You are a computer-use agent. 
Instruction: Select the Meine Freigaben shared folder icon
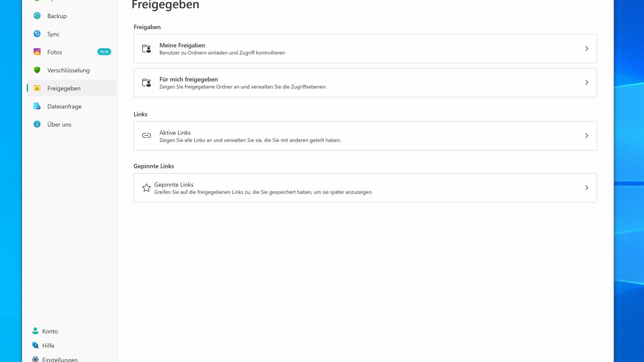tap(147, 49)
